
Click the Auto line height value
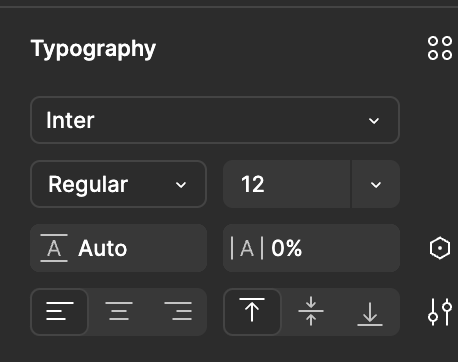(x=103, y=248)
